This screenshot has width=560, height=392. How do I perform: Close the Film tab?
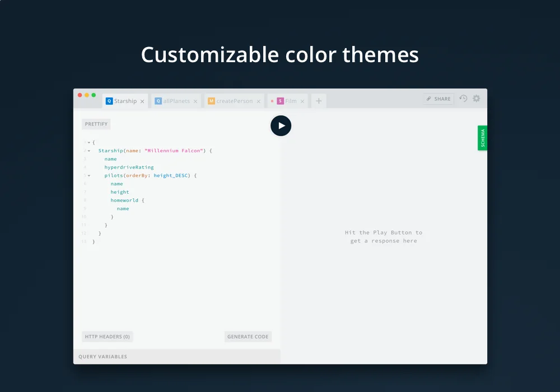pyautogui.click(x=302, y=101)
